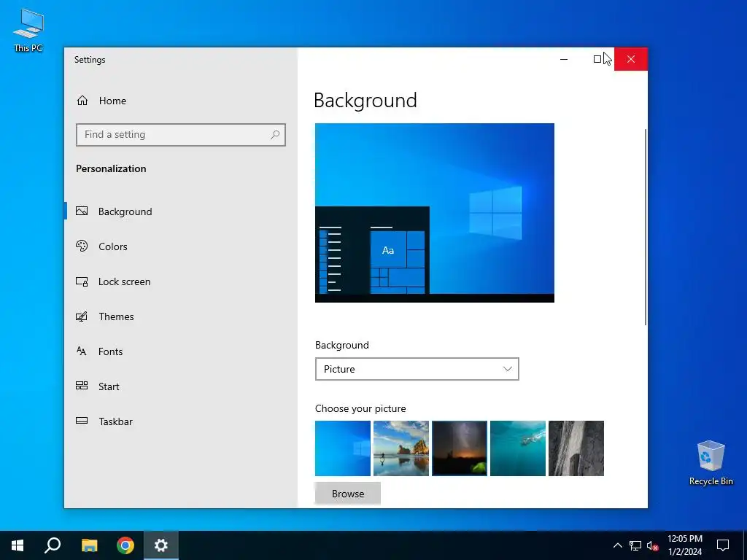Open the Action Center notifications icon
This screenshot has height=560, width=747.
pyautogui.click(x=723, y=545)
